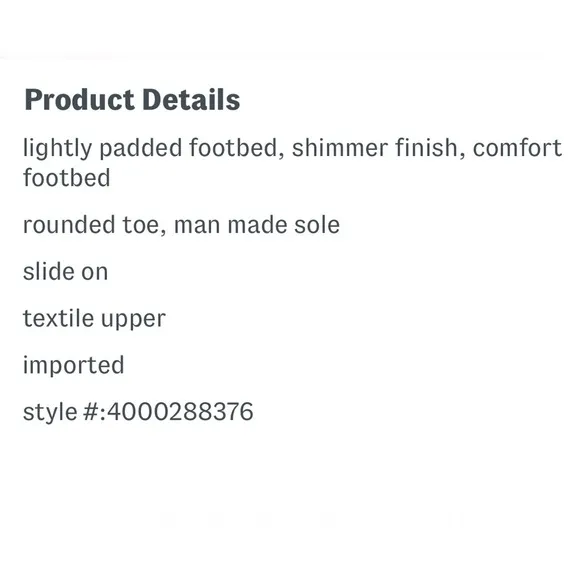
Task: Click the style number 4000288376
Action: [180, 412]
